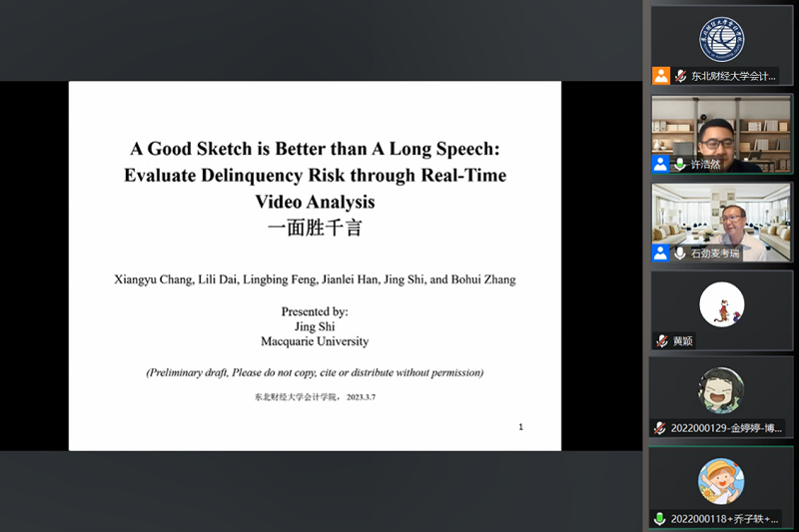799x532 pixels.
Task: Click the 东北财经大学会计 participant name label
Action: 732,76
